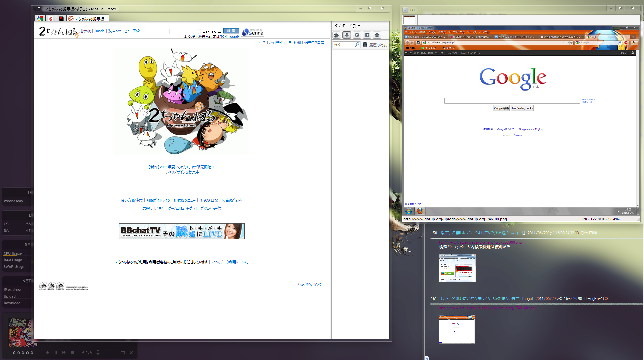
Task: Click the 2ちゃんねる mascot artwork image
Action: tap(181, 101)
